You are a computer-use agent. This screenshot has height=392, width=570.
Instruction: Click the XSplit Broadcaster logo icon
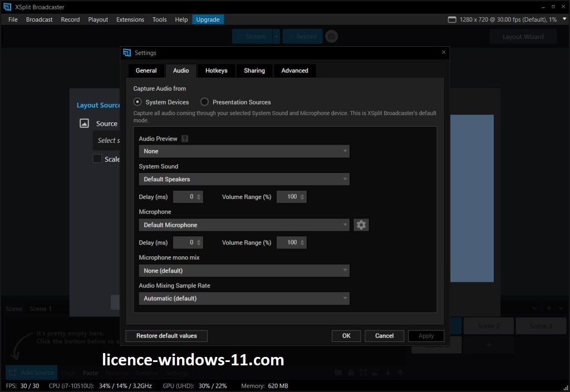(x=7, y=7)
